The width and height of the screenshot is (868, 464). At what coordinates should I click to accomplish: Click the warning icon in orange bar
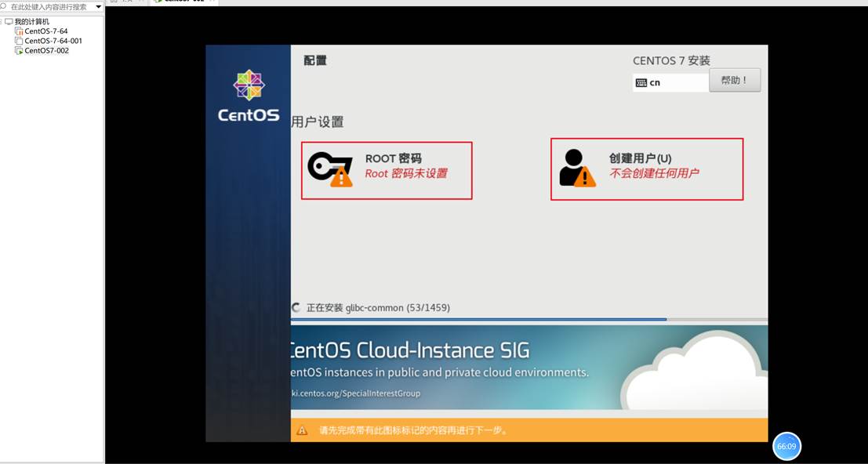pyautogui.click(x=302, y=430)
